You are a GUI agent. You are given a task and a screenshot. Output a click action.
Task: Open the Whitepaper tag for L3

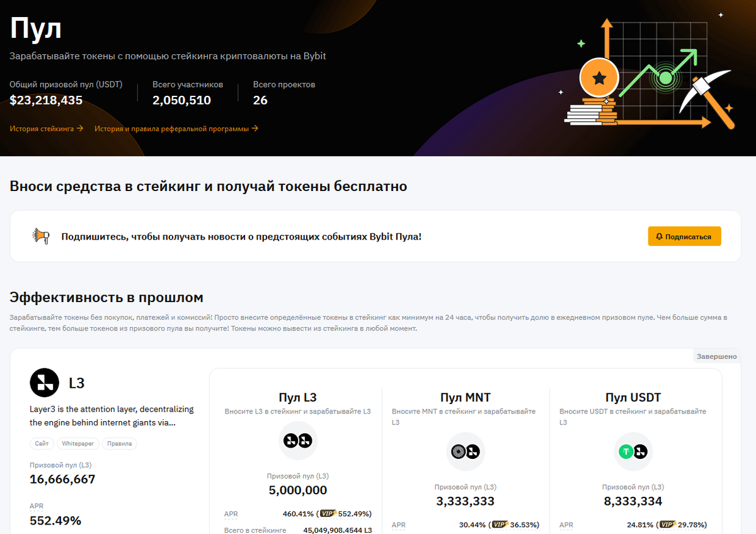[x=78, y=443]
